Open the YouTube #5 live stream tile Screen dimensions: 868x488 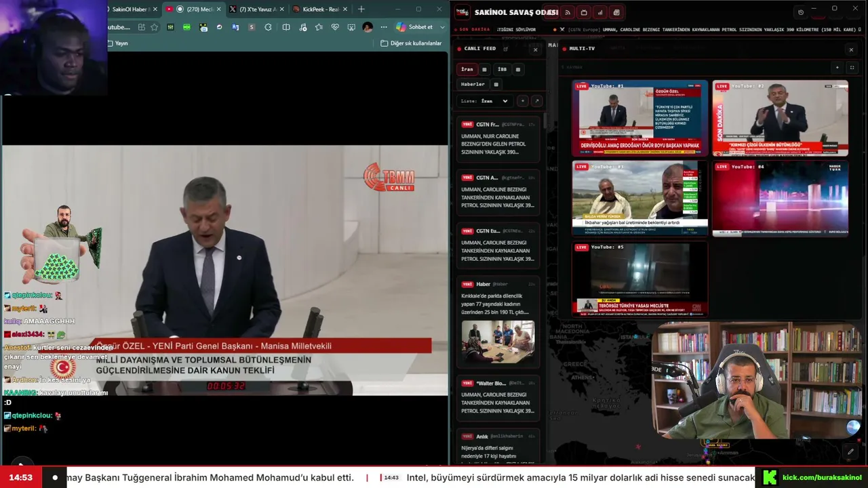coord(639,279)
